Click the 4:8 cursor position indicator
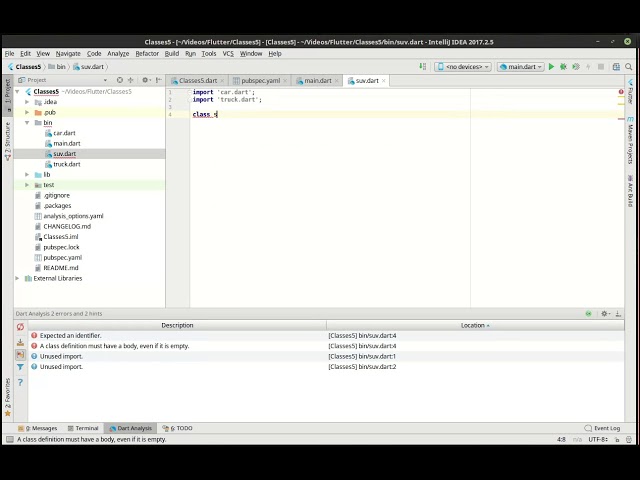Viewport: 640px width, 480px height. [x=561, y=440]
